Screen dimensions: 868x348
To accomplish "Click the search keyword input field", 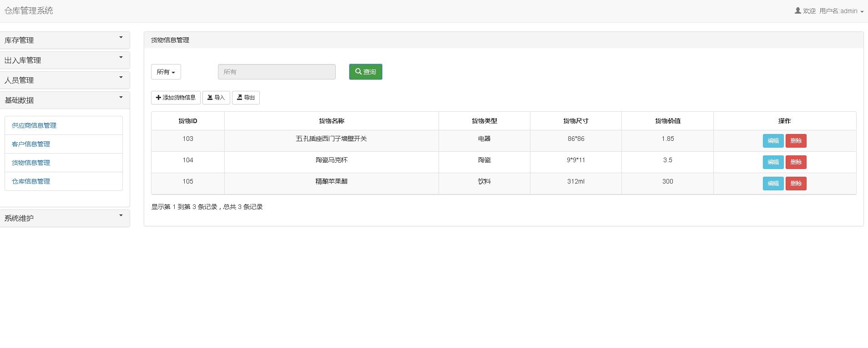I will coord(277,72).
